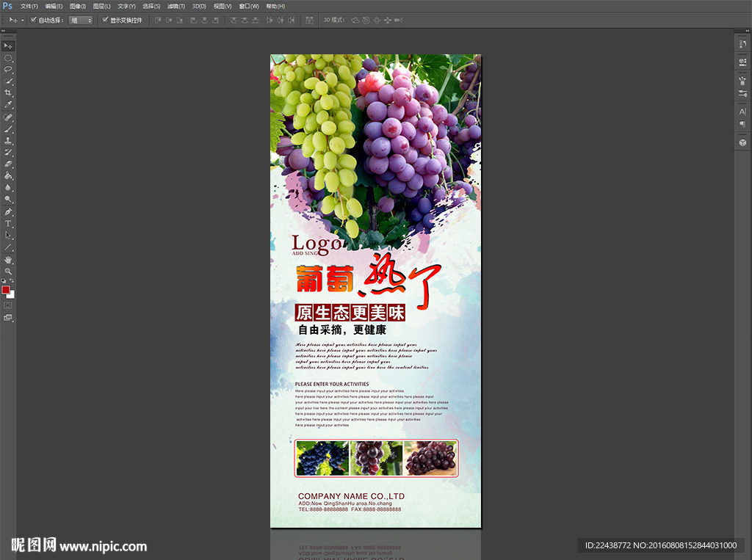Open the 视图(V) menu
Screen dimensions: 752x560
pos(223,6)
